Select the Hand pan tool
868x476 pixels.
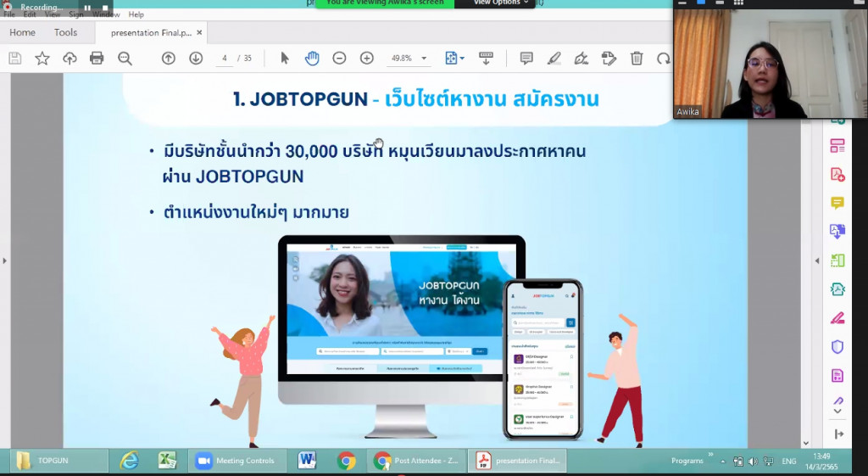click(x=312, y=58)
